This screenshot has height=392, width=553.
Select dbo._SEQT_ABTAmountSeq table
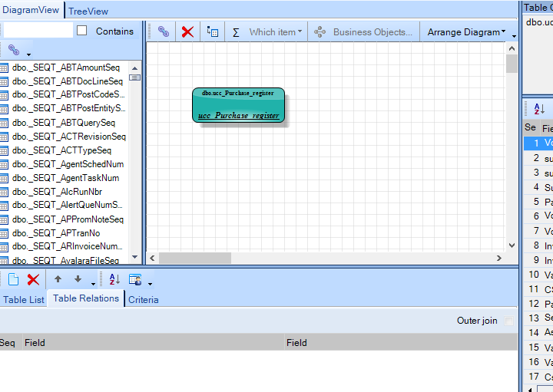(66, 68)
